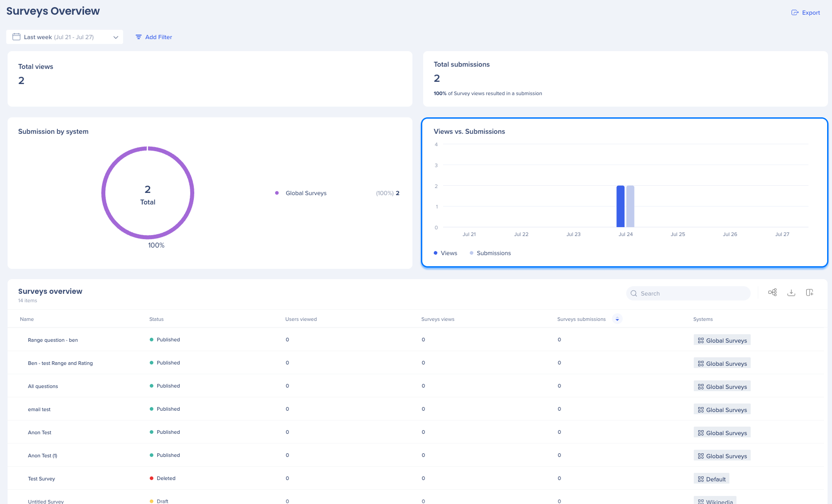Open the Ben - test Range and Rating survey
832x504 pixels.
60,363
